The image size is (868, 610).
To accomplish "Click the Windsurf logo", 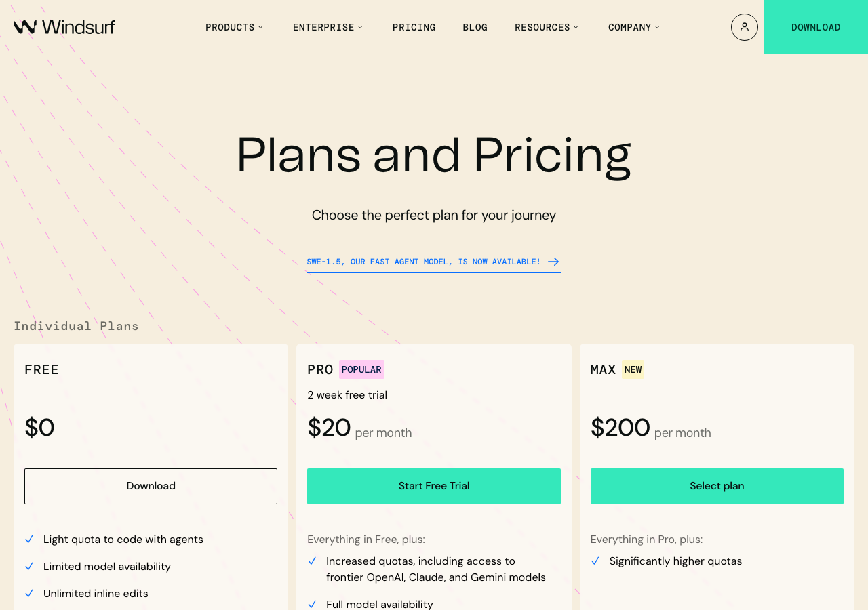I will [x=64, y=27].
